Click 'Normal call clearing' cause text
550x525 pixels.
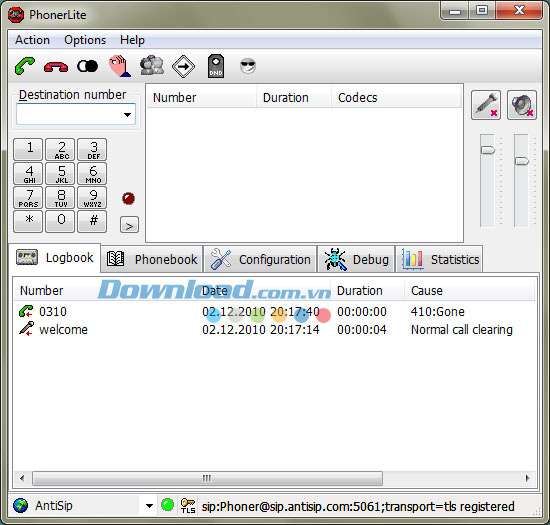point(462,330)
